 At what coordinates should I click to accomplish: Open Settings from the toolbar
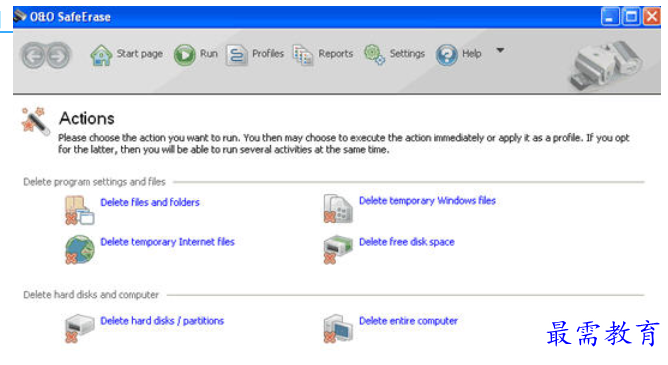(407, 54)
